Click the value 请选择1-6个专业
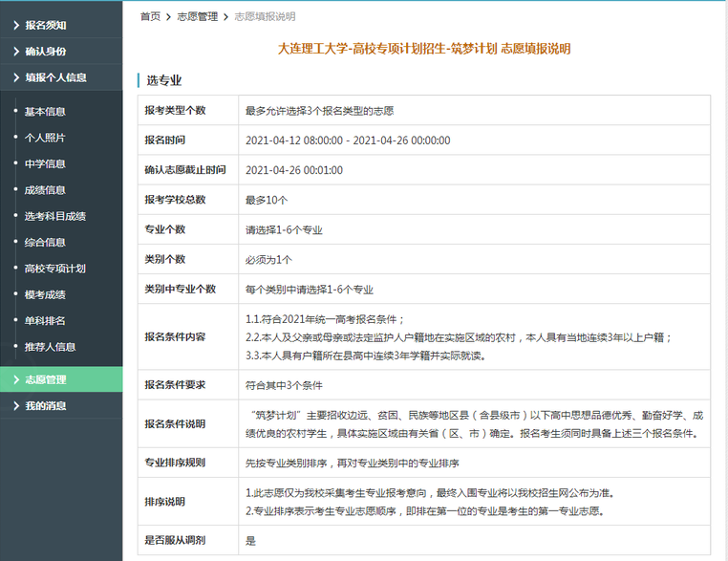Viewport: 728px width, 561px height. coord(284,230)
